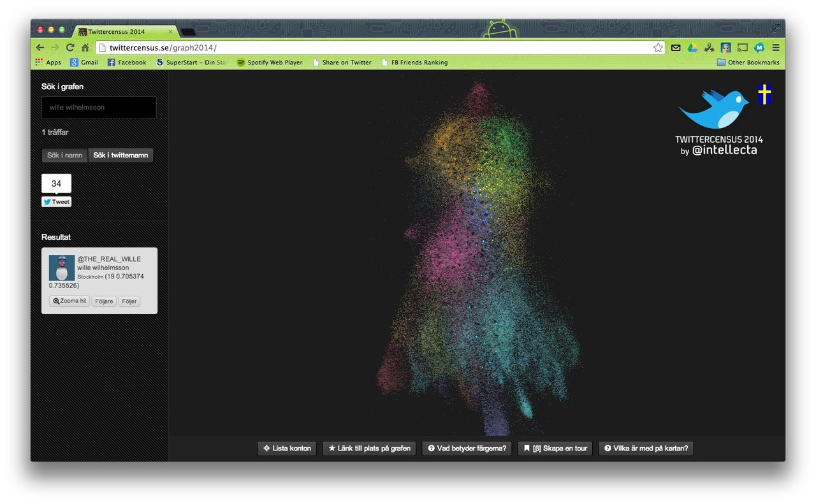Select the Twittercensus 2014 browser tab
This screenshot has width=816, height=504.
(x=121, y=31)
